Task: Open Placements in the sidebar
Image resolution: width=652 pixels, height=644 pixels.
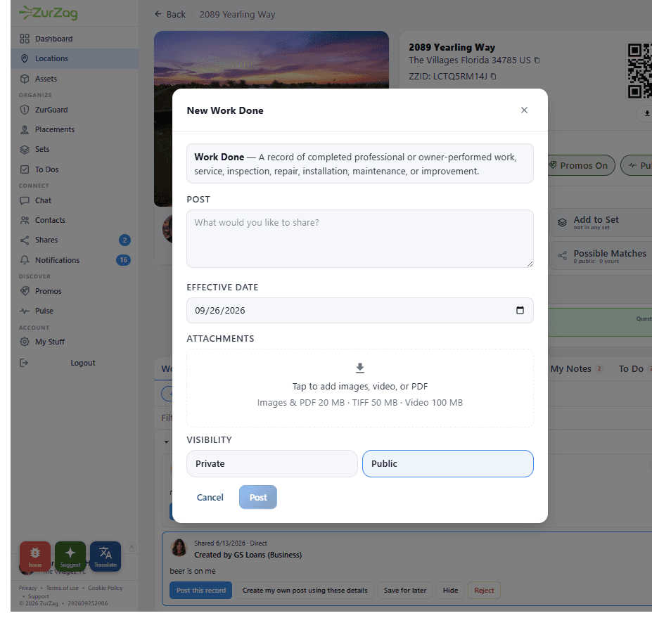Action: (75, 129)
